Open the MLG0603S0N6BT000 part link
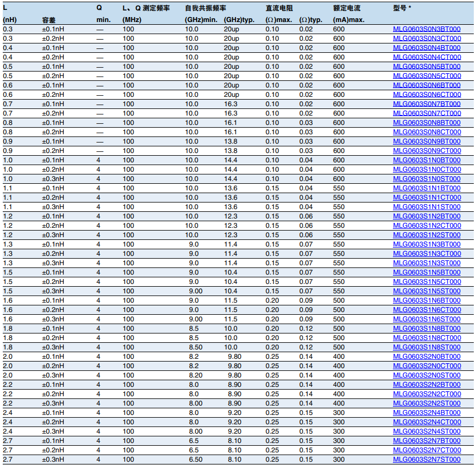This screenshot has width=476, height=465. pyautogui.click(x=426, y=85)
